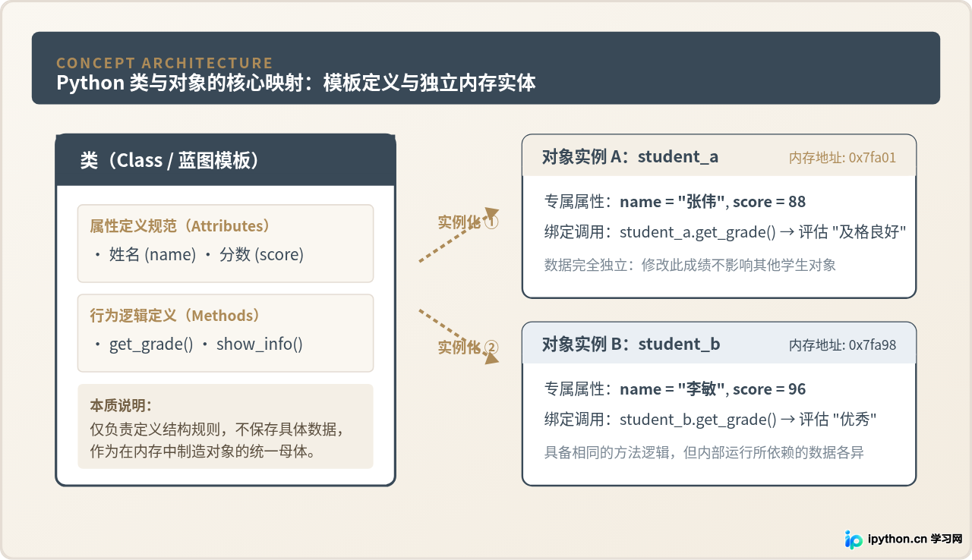Click the note "数据完全独立：修改此成绩不影响其他学生对象"
The height and width of the screenshot is (560, 972).
point(690,265)
